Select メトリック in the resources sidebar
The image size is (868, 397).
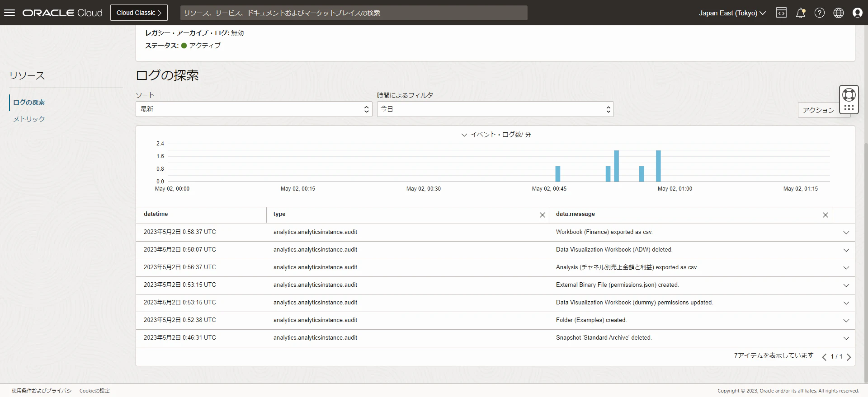[x=29, y=119]
